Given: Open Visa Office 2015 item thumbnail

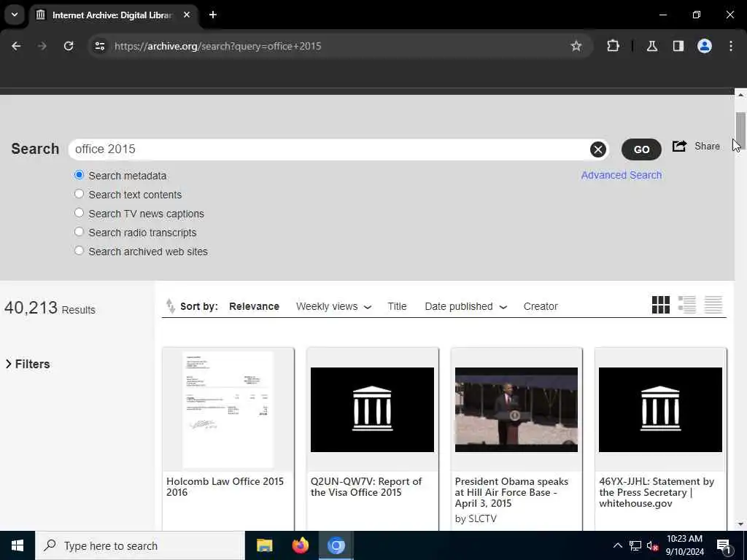Looking at the screenshot, I should 372,410.
